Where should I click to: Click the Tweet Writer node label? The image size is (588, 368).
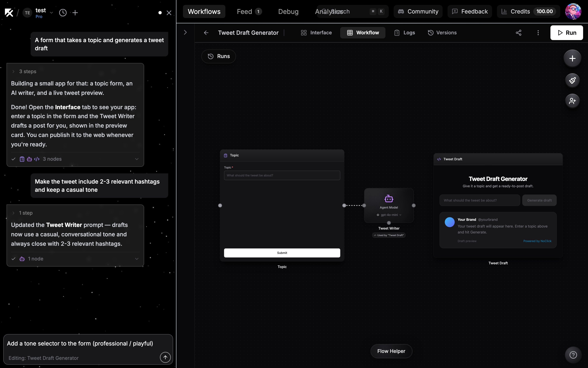pos(389,228)
